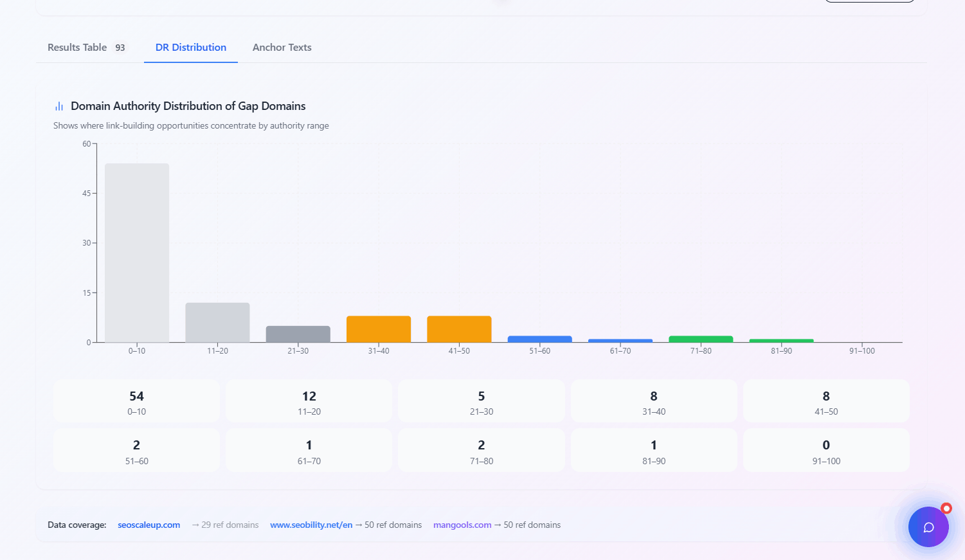Select the 12 count card for 11–20
The width and height of the screenshot is (965, 560).
[309, 400]
